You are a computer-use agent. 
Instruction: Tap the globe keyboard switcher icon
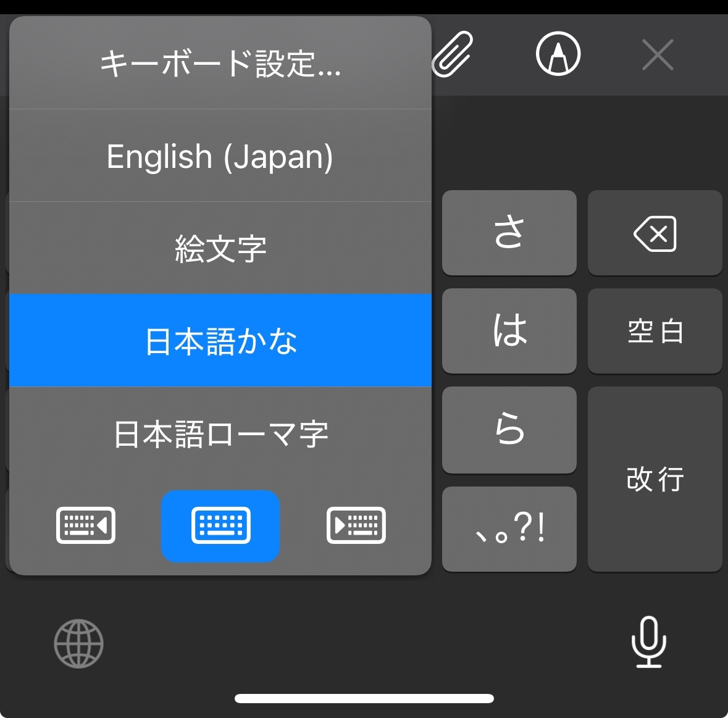point(78,643)
